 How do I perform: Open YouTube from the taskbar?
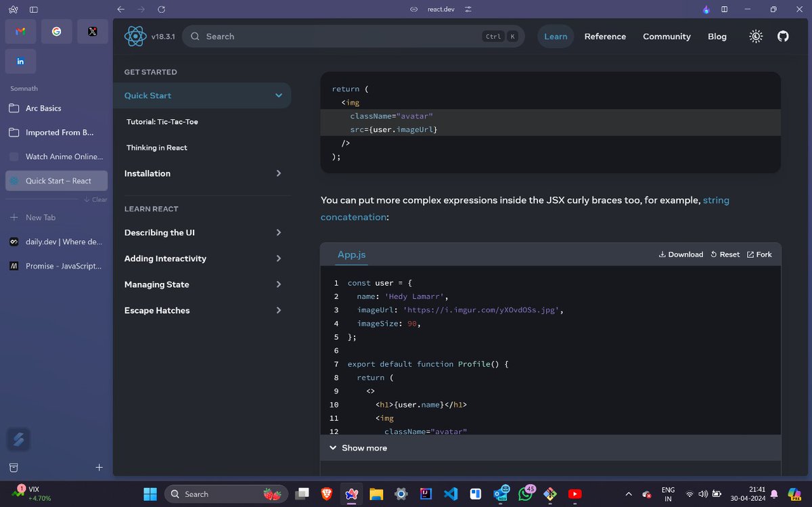point(574,494)
